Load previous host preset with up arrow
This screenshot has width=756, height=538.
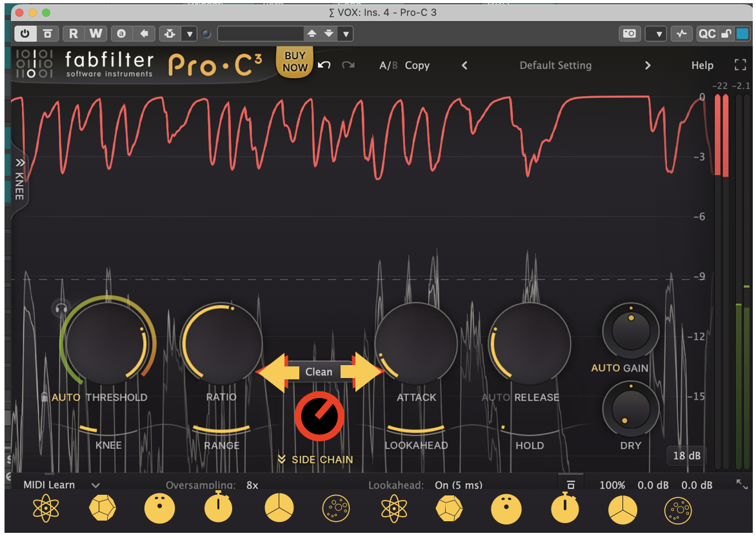pos(312,34)
